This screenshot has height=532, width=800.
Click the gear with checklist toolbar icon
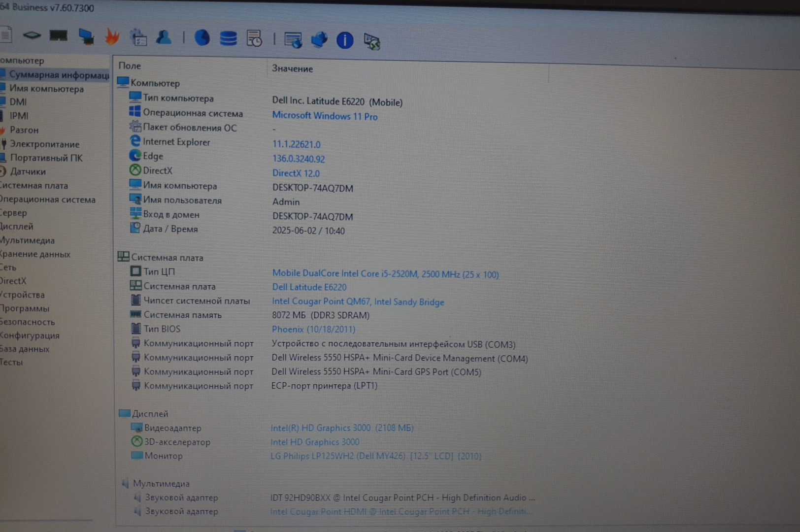(139, 37)
